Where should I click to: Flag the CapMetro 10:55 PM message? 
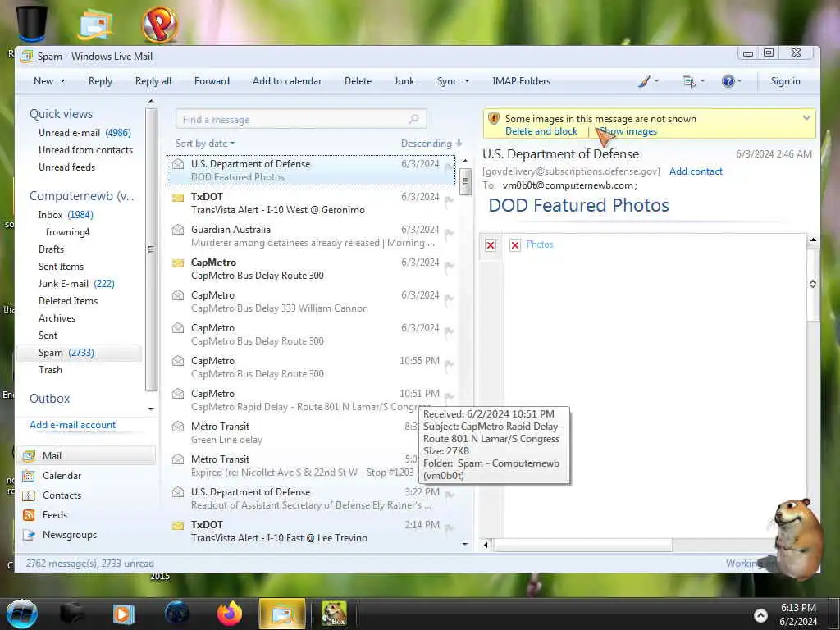click(449, 365)
